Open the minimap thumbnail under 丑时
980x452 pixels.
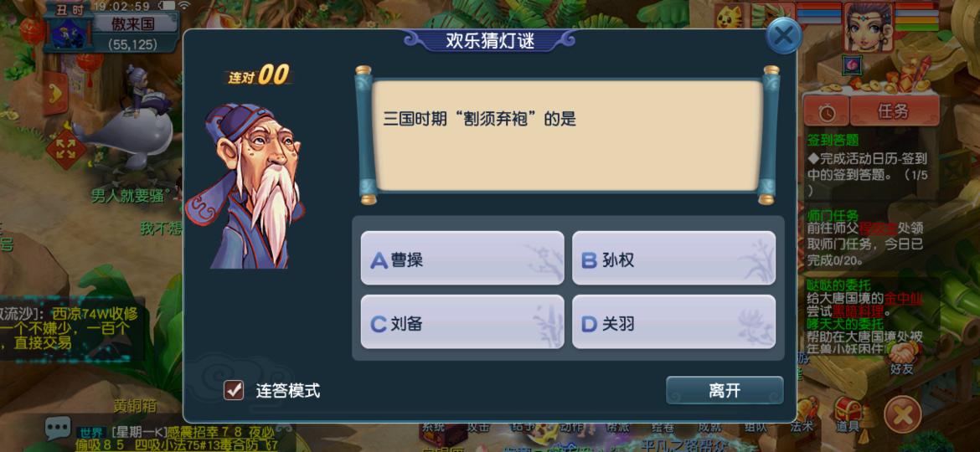(x=69, y=33)
